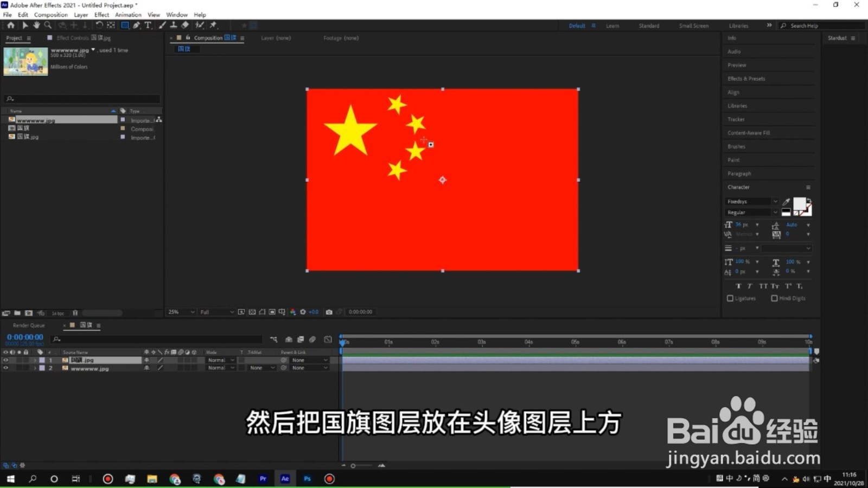Open Effects & Presets panel

tap(746, 79)
